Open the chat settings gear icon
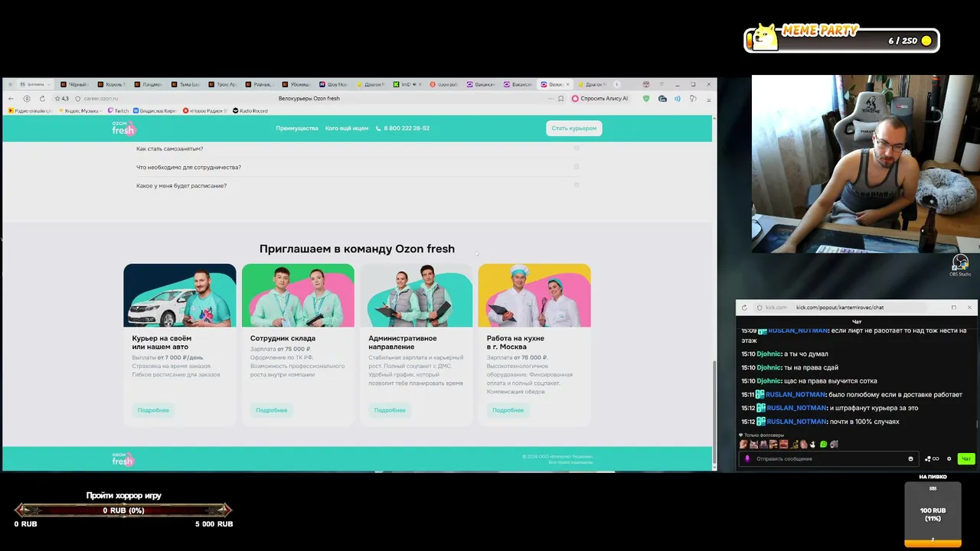Screen dimensions: 980x551 pos(949,459)
